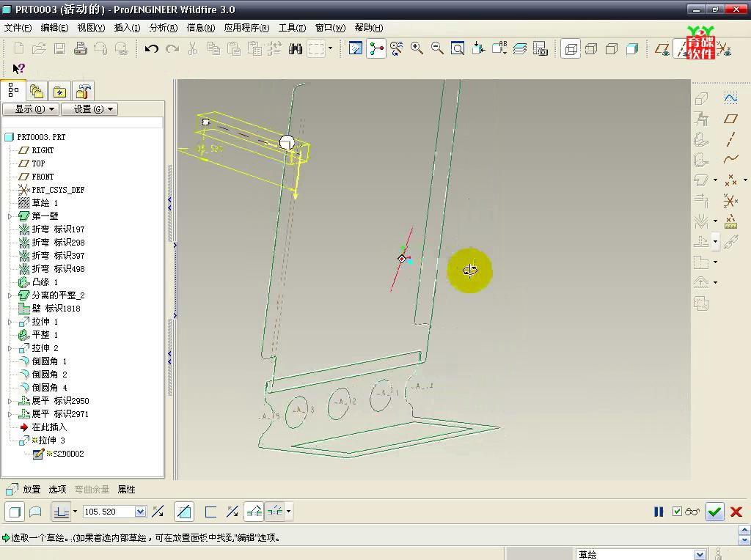
Task: Refit the model to the screen
Action: point(458,48)
